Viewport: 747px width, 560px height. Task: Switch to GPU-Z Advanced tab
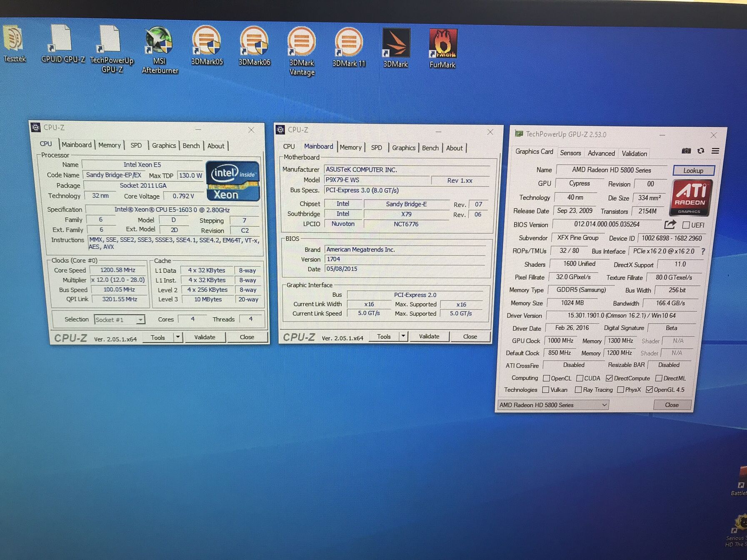(x=601, y=153)
